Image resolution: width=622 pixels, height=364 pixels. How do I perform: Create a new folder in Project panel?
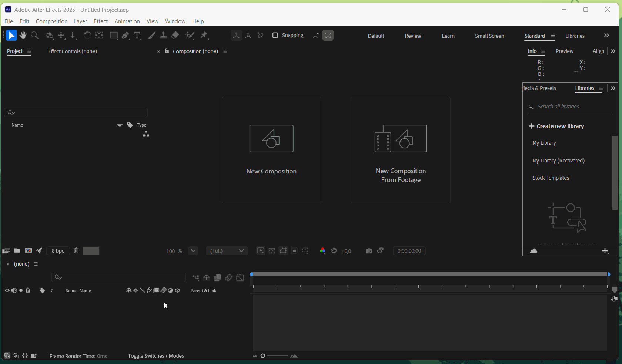pyautogui.click(x=17, y=251)
